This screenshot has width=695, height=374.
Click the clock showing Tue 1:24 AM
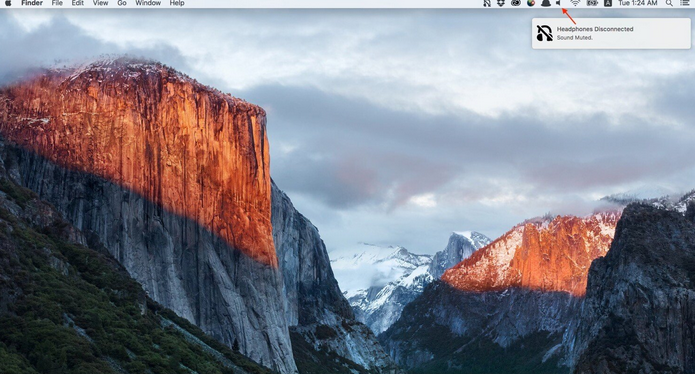[x=638, y=3]
